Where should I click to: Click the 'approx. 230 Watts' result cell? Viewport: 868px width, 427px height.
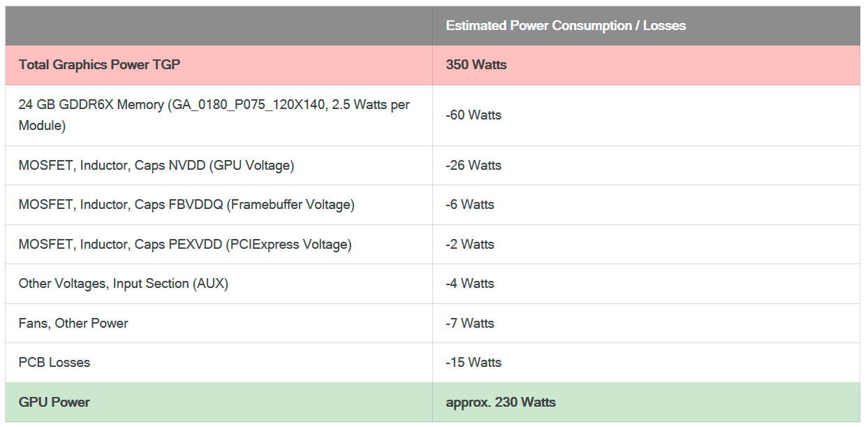tap(501, 403)
